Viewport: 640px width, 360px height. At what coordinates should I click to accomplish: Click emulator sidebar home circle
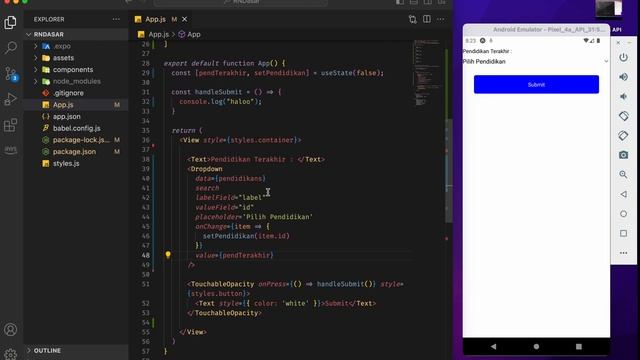623,214
